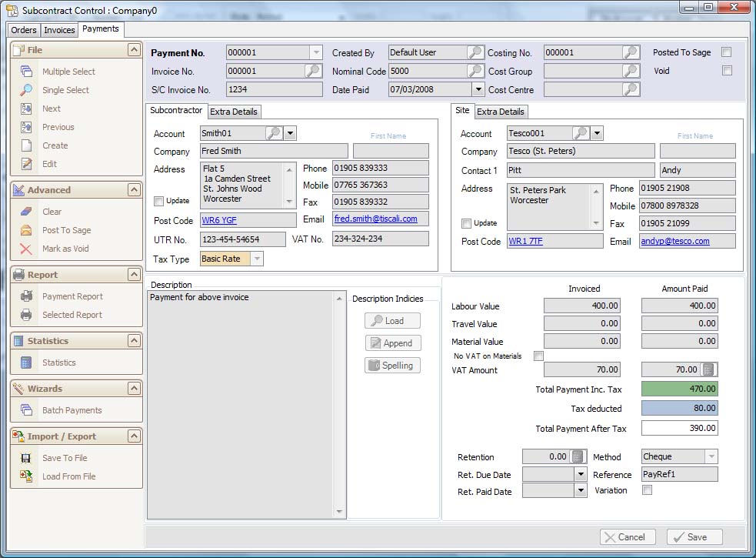Click the Spelling button
The height and width of the screenshot is (558, 756).
(x=393, y=365)
